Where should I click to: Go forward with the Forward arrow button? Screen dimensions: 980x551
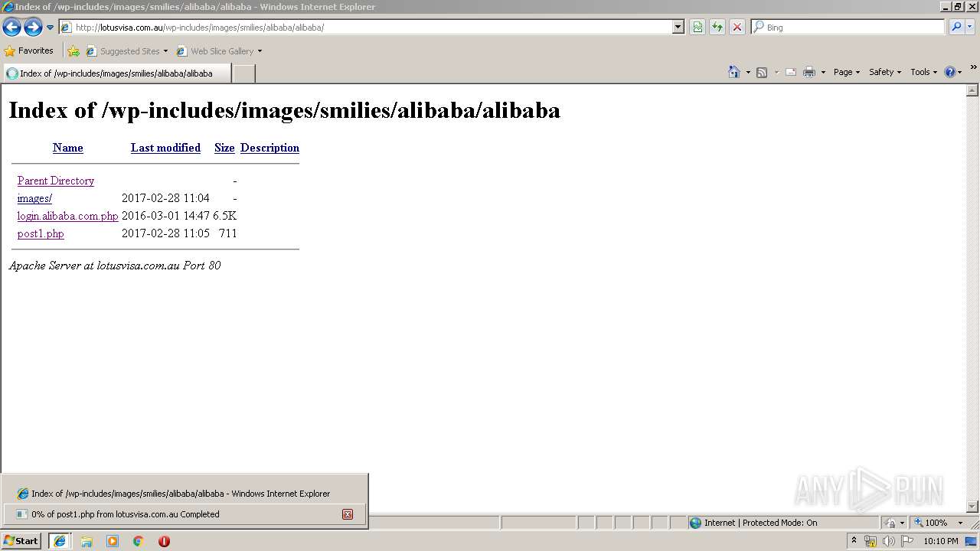[x=33, y=28]
